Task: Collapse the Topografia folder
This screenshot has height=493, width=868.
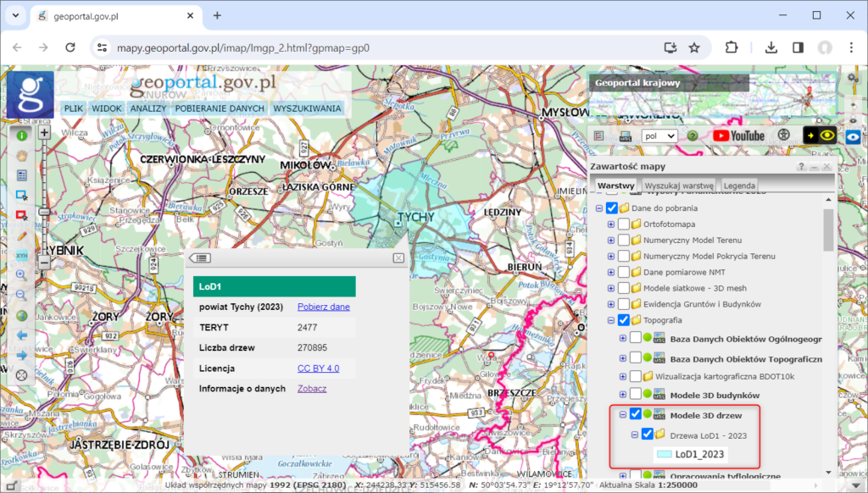Action: tap(611, 320)
